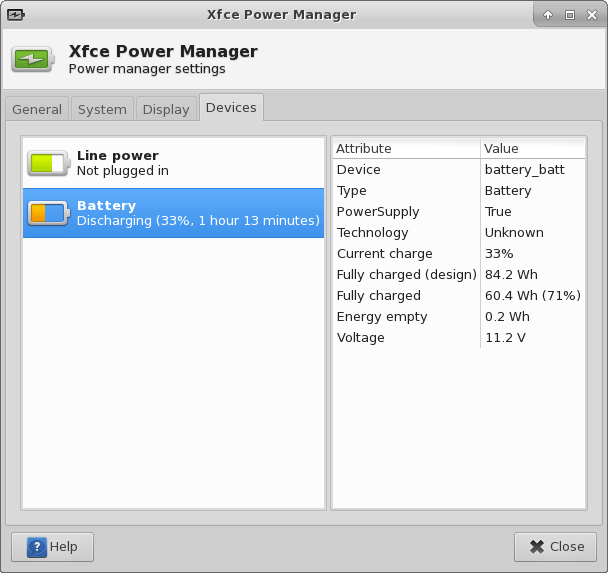Roll up window using title bar arrow
Image resolution: width=608 pixels, height=573 pixels.
tap(548, 15)
